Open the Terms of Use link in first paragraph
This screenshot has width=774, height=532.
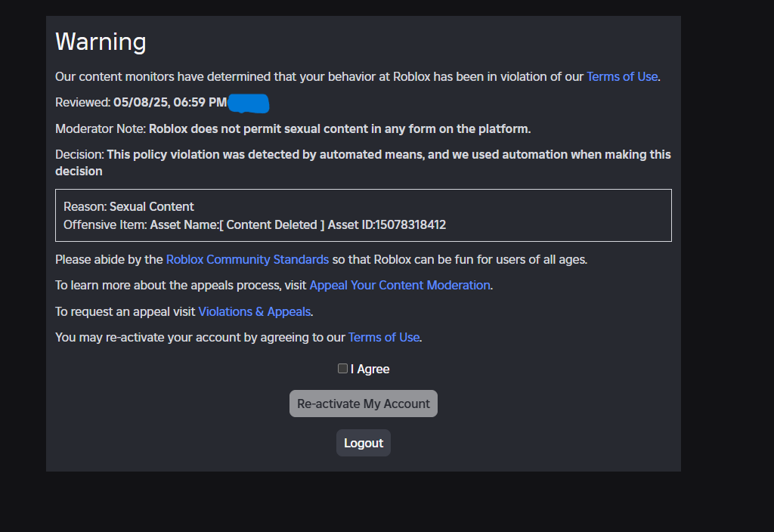621,76
